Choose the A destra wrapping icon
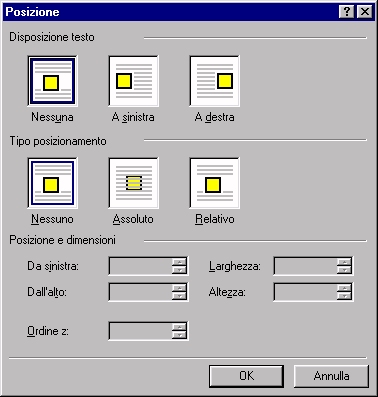 [214, 81]
